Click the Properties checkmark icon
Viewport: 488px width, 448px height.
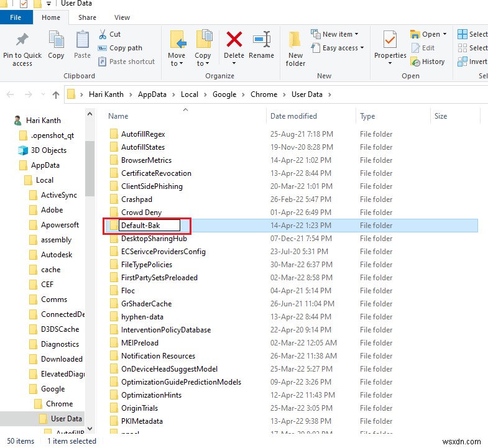click(390, 39)
